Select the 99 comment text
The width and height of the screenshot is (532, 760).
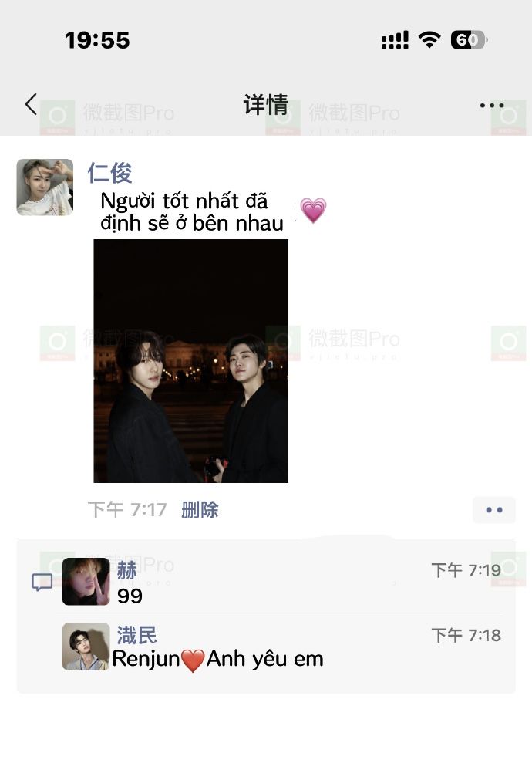pyautogui.click(x=130, y=596)
